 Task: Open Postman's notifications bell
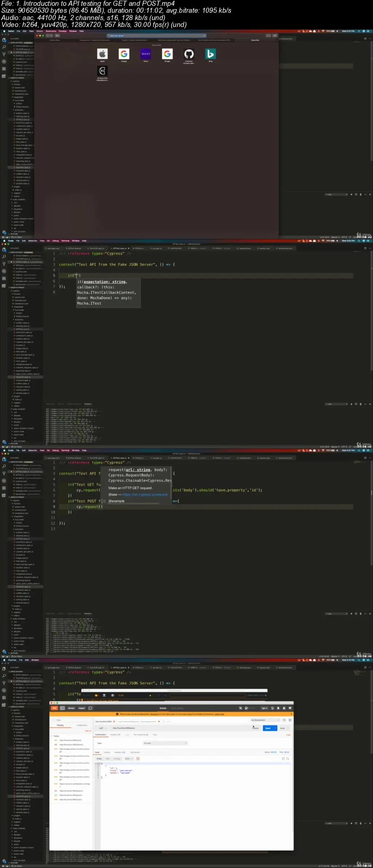[x=278, y=708]
